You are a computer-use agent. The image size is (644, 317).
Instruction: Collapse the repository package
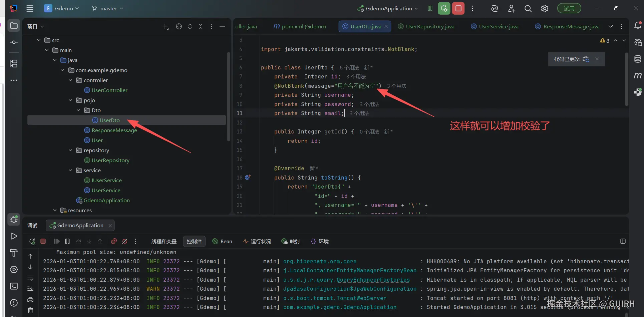pyautogui.click(x=70, y=150)
